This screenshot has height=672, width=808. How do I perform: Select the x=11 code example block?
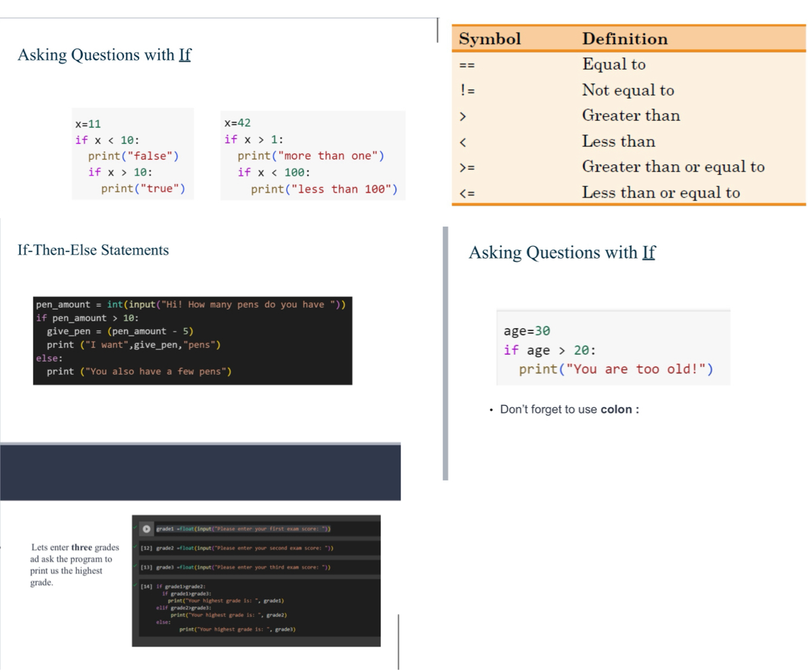tap(134, 156)
